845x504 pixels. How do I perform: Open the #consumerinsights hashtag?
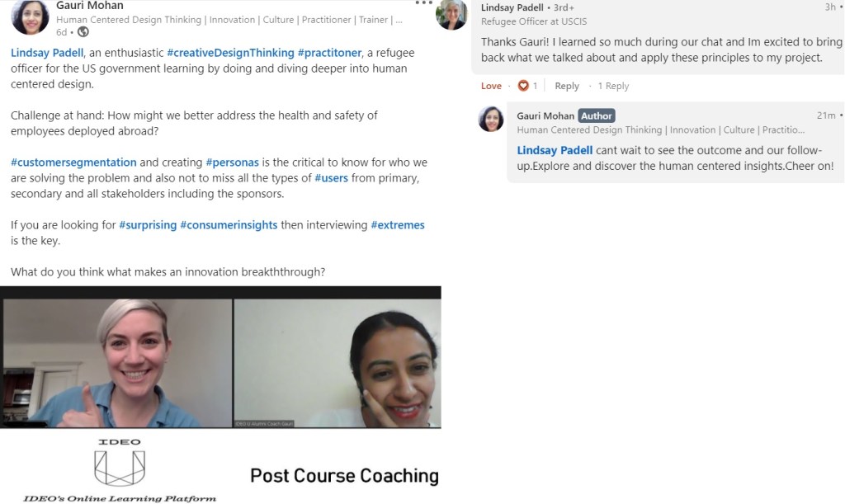(x=229, y=224)
